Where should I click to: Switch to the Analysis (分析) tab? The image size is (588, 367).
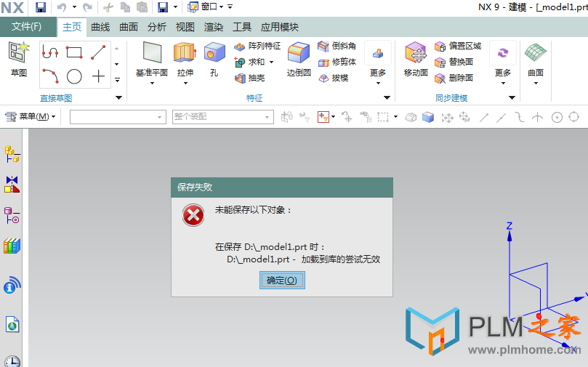pos(157,27)
